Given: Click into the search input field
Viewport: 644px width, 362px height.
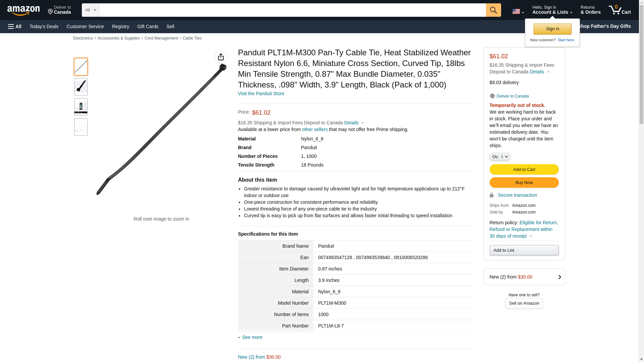Looking at the screenshot, I should point(292,10).
